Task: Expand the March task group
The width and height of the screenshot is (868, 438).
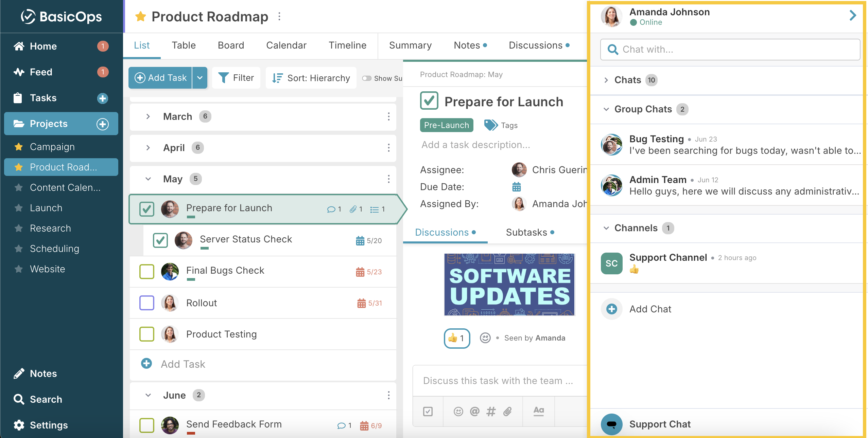Action: [x=148, y=116]
